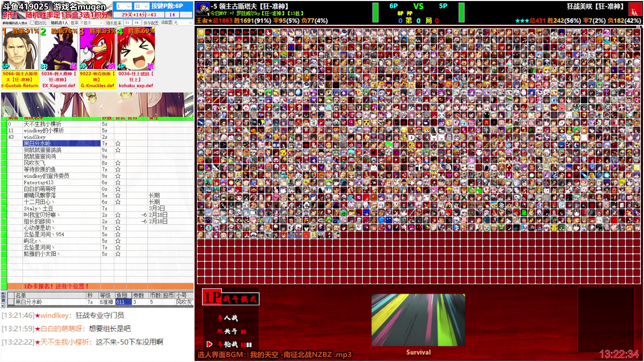Click the right player 狂战美咲 avatar icon
This screenshot has width=644, height=362.
point(635,9)
